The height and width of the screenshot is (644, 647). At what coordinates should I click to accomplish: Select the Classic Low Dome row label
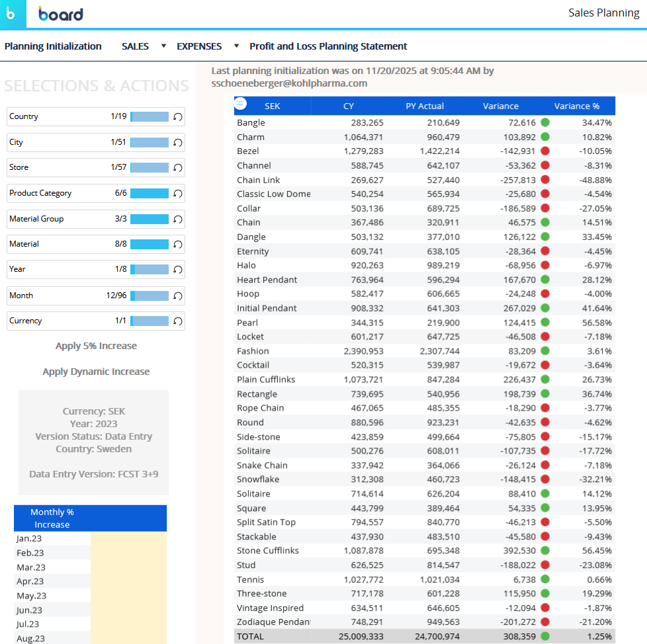(x=274, y=194)
